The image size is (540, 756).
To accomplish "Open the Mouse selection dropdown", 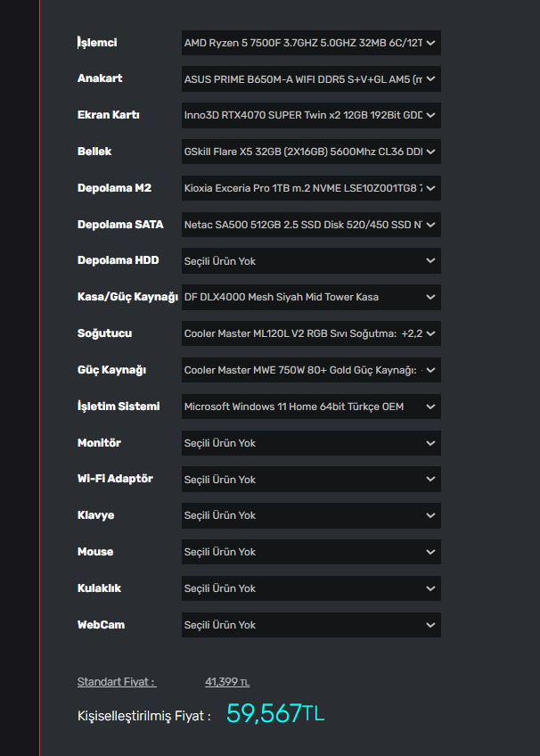I will 311,552.
